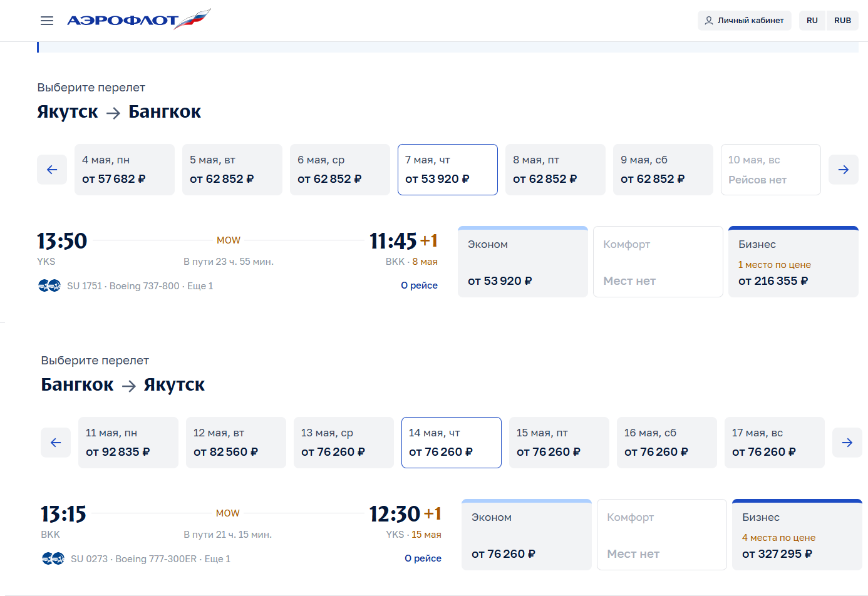
Task: Expand Еще 1 for flight SU 0273
Action: tap(217, 559)
